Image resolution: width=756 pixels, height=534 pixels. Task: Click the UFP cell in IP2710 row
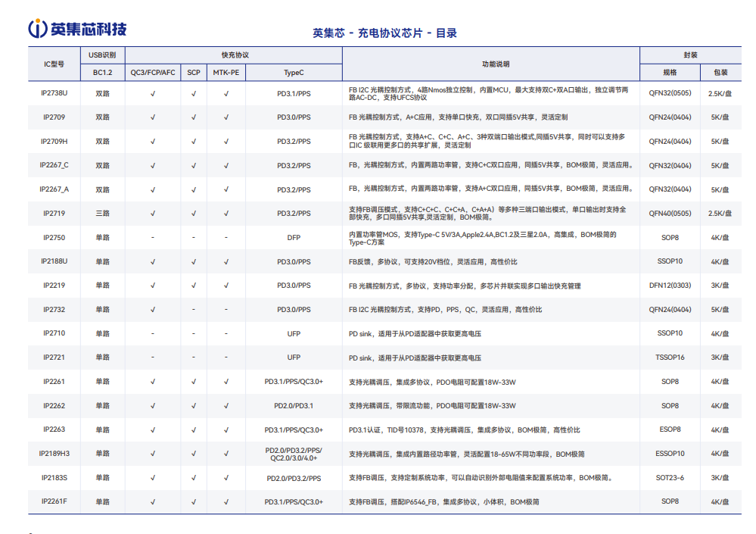[294, 333]
